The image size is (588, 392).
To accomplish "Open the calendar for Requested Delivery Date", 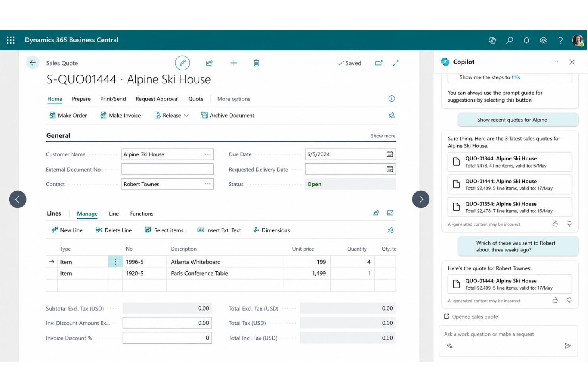I will (389, 169).
